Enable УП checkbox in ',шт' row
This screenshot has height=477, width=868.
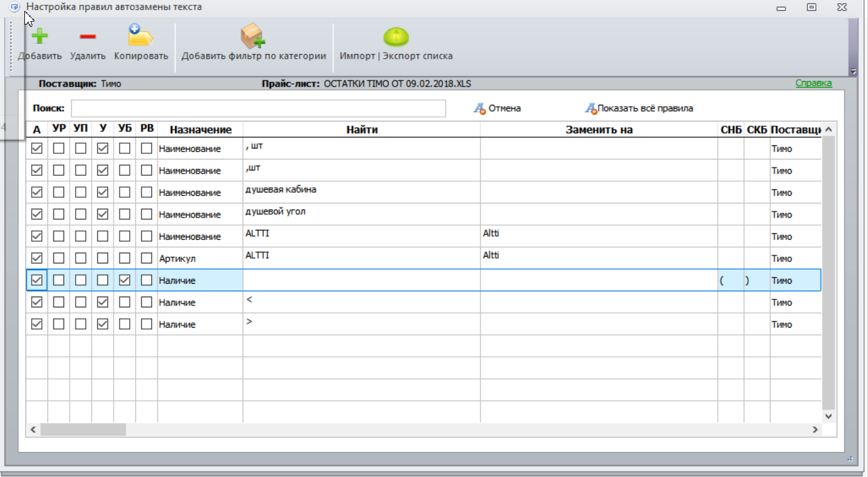pos(80,170)
